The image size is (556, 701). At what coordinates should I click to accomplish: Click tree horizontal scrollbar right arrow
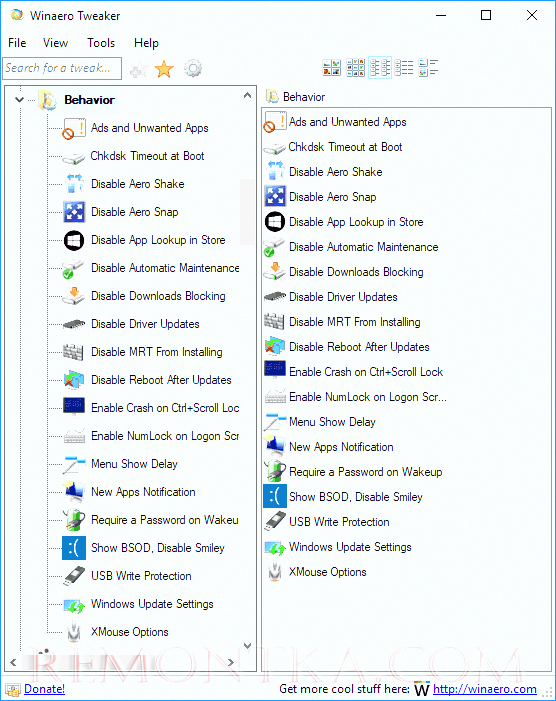click(x=231, y=663)
